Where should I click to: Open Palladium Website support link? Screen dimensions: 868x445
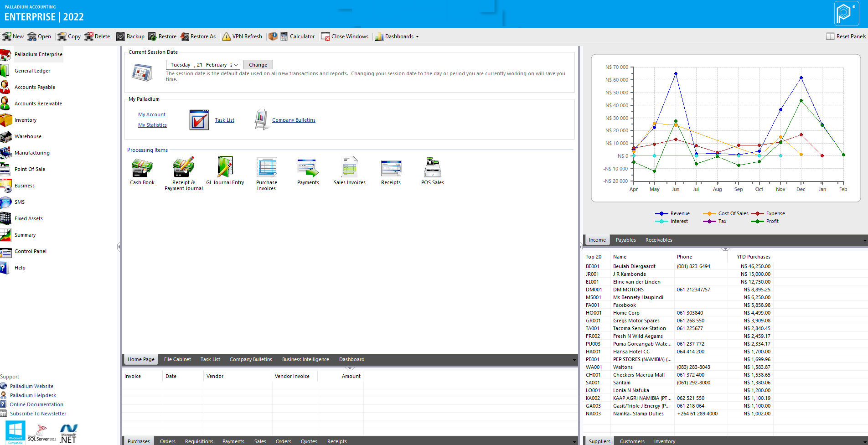(x=31, y=386)
